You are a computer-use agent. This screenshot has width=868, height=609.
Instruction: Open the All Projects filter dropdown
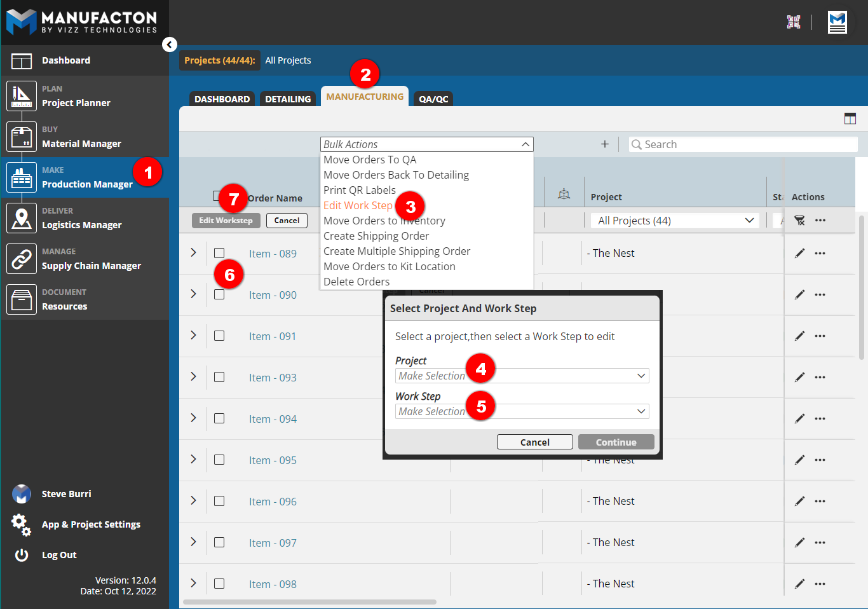(674, 220)
